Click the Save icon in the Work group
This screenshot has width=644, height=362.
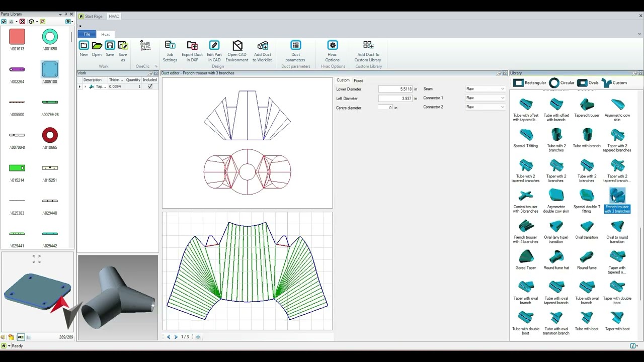(110, 46)
